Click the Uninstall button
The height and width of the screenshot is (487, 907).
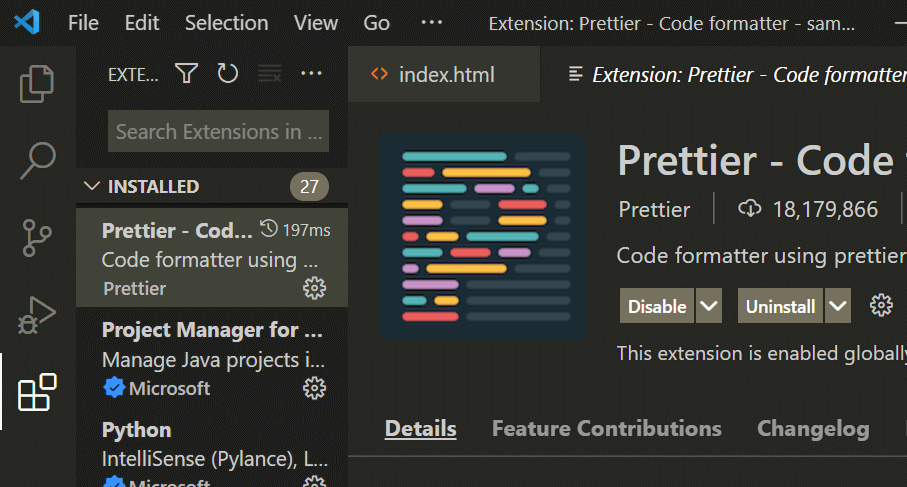pos(780,305)
